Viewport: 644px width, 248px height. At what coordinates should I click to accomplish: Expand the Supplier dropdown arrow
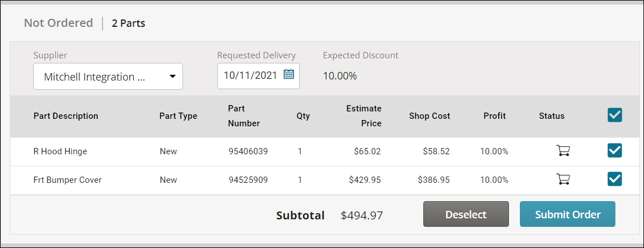[x=173, y=77]
